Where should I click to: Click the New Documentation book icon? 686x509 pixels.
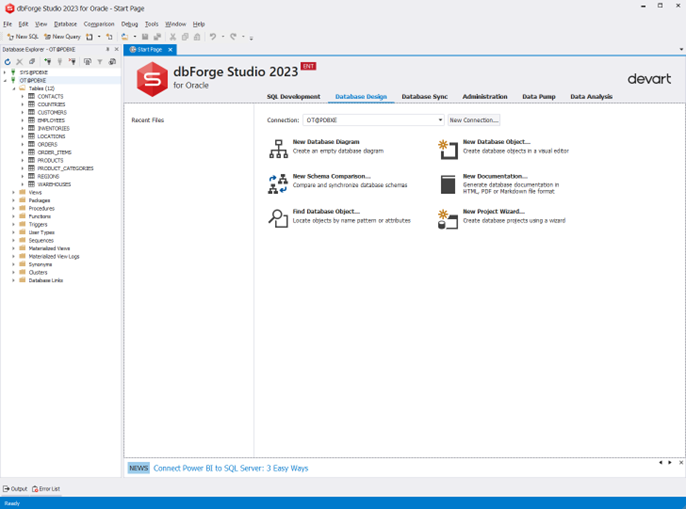[x=448, y=184]
